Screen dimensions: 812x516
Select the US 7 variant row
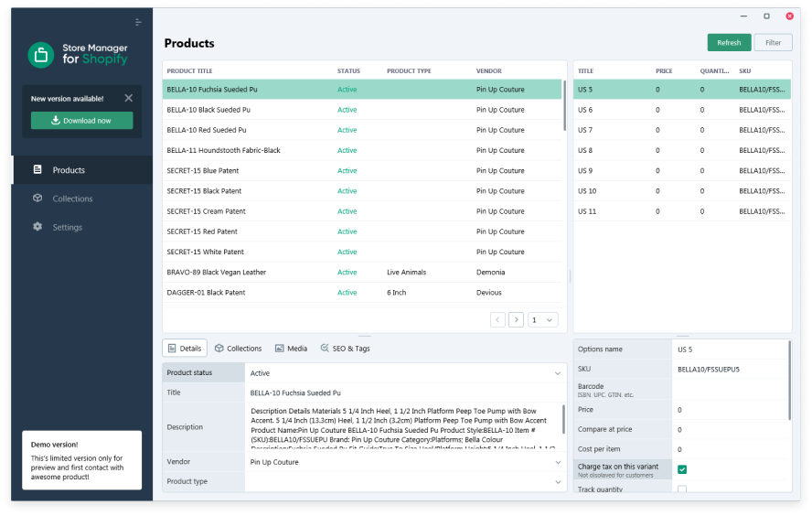(682, 130)
